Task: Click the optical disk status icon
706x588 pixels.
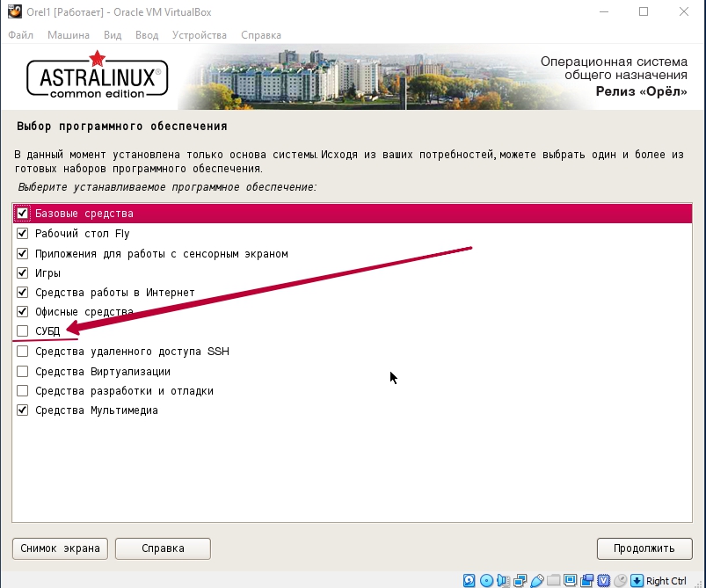Action: click(x=486, y=581)
